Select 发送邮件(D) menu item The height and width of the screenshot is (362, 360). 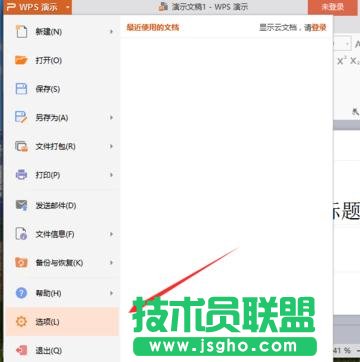(x=62, y=205)
